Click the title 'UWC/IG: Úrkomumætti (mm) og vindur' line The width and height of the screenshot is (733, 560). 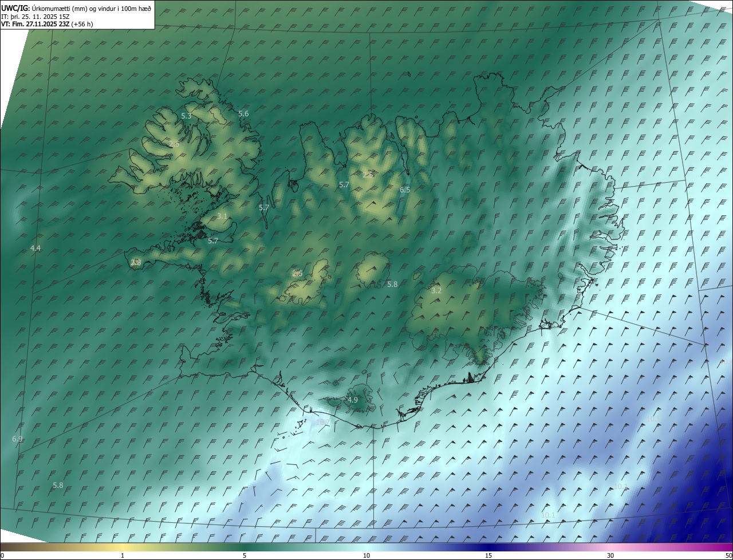point(76,9)
